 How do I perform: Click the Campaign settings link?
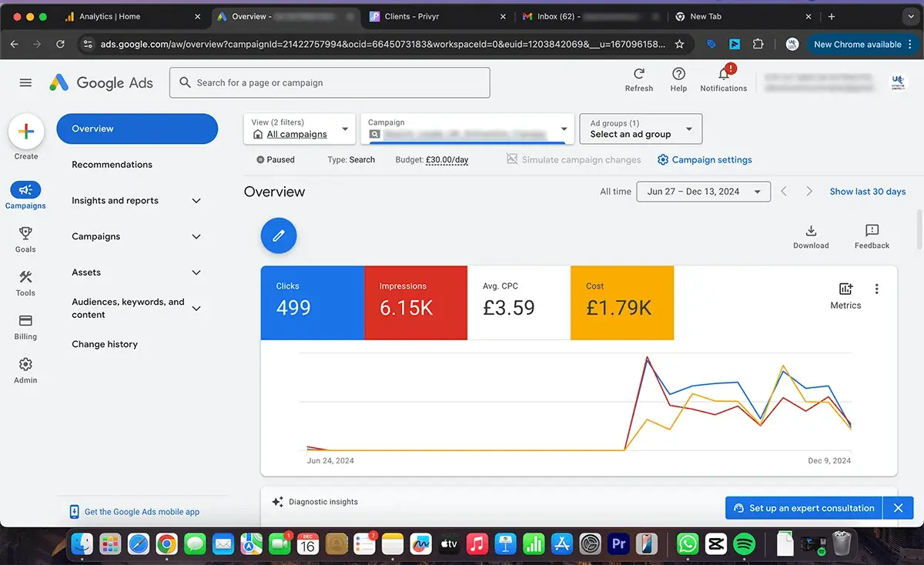[705, 160]
